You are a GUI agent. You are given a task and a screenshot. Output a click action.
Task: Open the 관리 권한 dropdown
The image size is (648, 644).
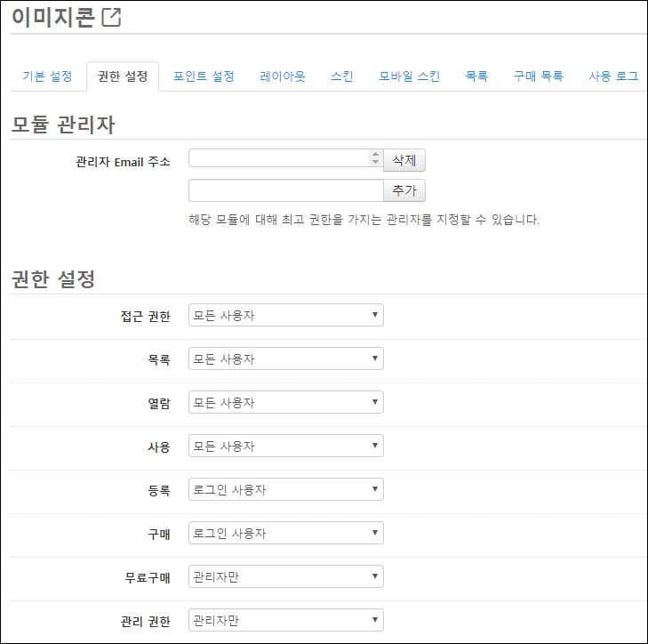click(x=286, y=620)
